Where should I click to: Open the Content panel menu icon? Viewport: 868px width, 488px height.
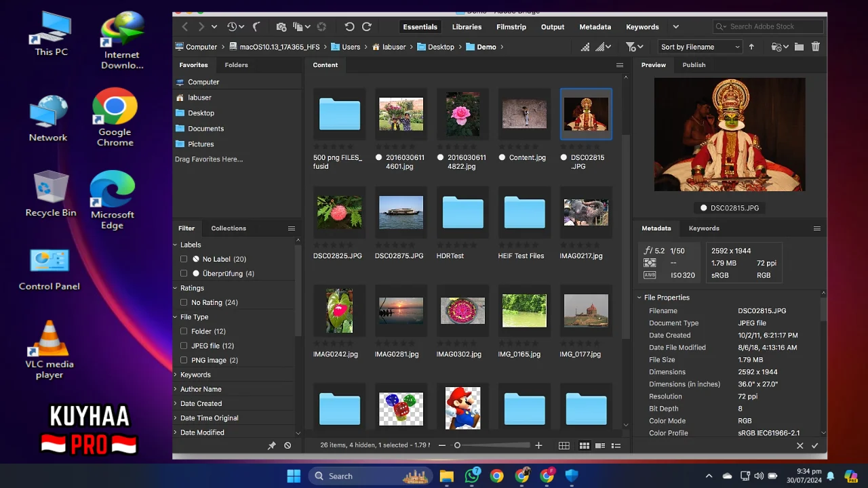(619, 65)
